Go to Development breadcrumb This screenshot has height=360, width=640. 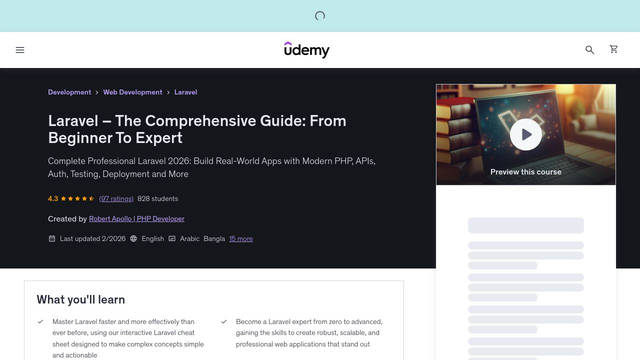(69, 92)
